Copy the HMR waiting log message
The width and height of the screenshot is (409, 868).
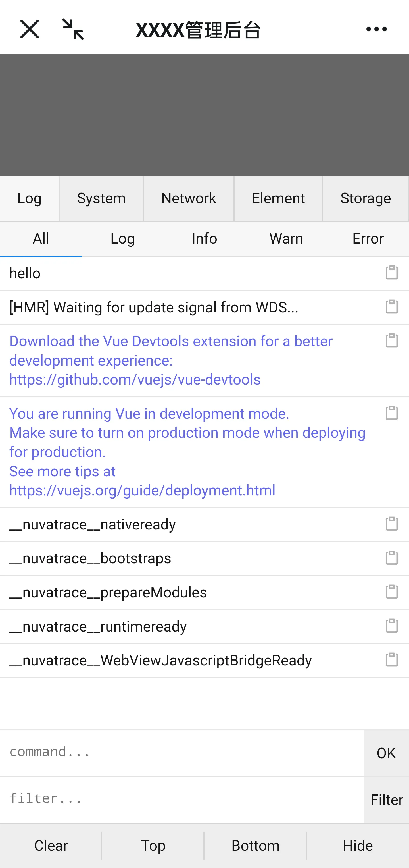coord(391,307)
